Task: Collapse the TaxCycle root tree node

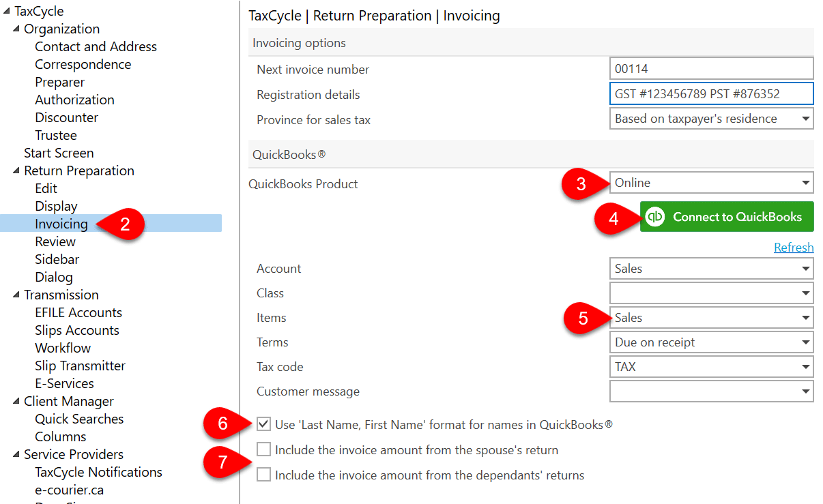Action: 6,12
